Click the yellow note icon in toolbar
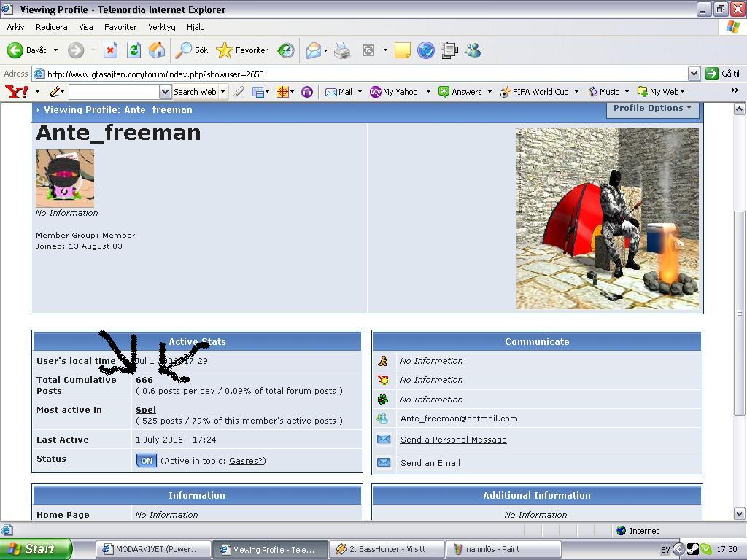 coord(403,50)
